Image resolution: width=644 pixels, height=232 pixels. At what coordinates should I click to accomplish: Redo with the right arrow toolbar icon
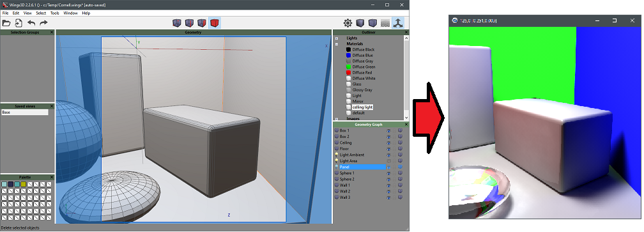click(x=43, y=23)
